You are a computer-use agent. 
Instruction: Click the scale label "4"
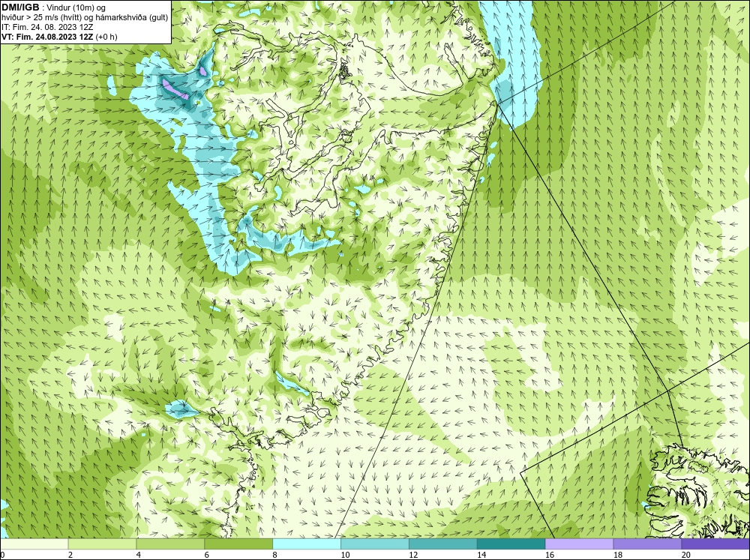click(139, 555)
